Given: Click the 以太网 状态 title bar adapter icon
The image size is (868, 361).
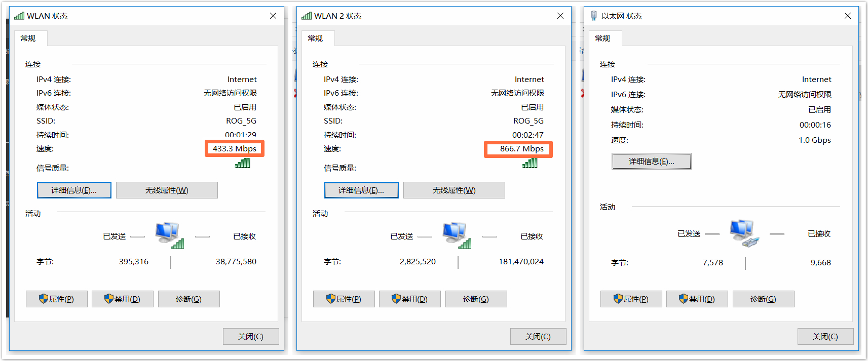Looking at the screenshot, I should 593,16.
